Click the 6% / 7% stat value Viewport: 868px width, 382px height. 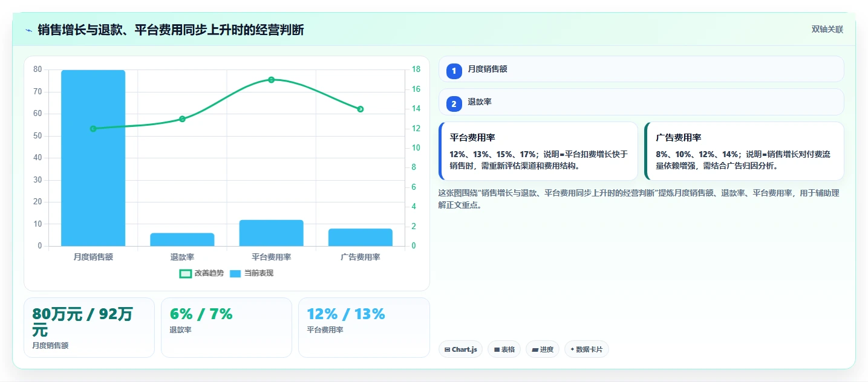coord(201,314)
